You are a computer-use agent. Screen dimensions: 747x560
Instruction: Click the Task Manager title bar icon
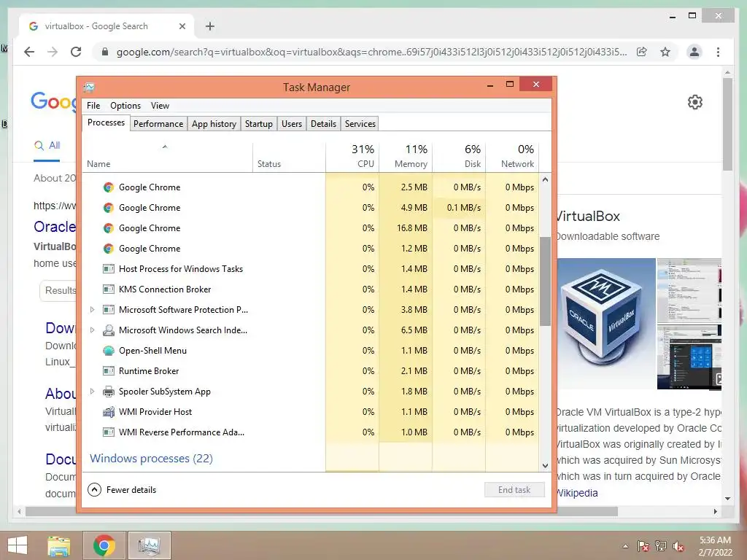[89, 87]
